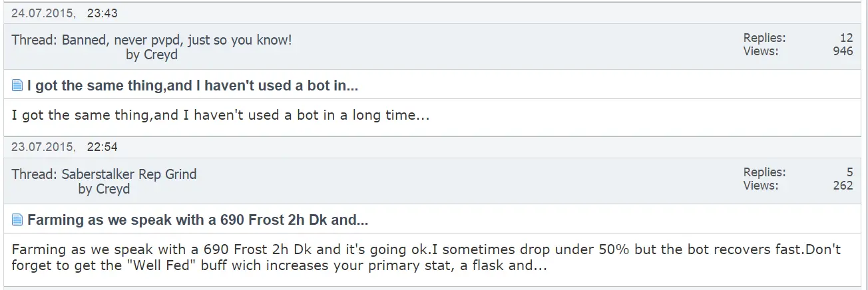The width and height of the screenshot is (868, 290).
Task: Click the snippet mentioning the "Well Fed" buff
Action: click(426, 257)
